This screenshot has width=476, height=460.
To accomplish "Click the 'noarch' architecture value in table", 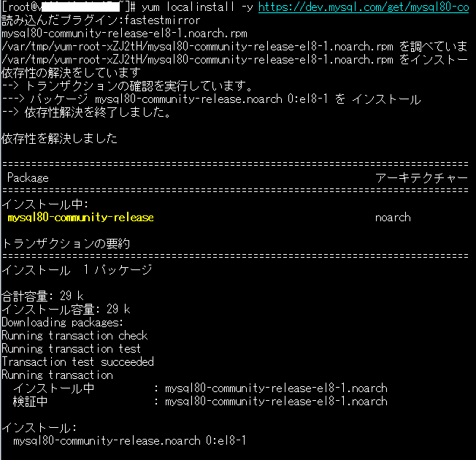I will coord(393,218).
